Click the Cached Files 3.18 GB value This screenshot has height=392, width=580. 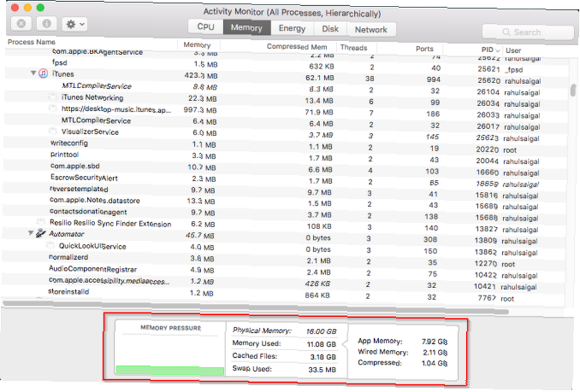click(x=322, y=357)
